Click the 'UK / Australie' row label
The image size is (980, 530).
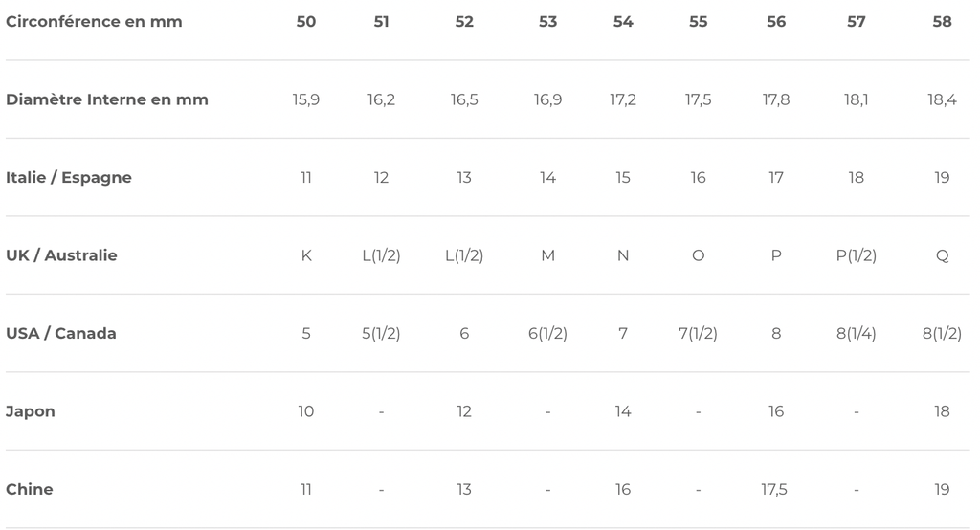coord(61,255)
